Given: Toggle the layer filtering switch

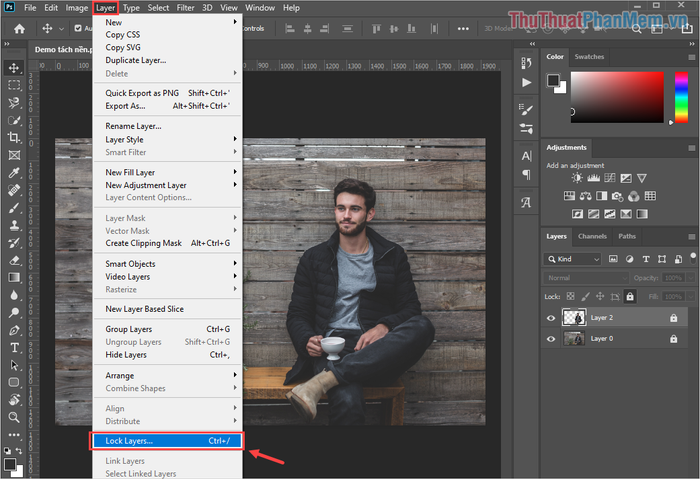Looking at the screenshot, I should coord(693,258).
